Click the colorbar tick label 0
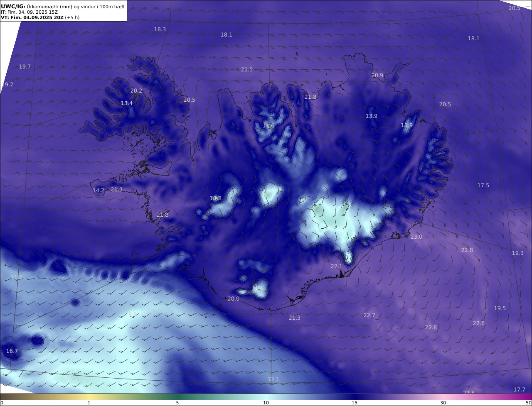The width and height of the screenshot is (532, 406). pyautogui.click(x=2, y=403)
